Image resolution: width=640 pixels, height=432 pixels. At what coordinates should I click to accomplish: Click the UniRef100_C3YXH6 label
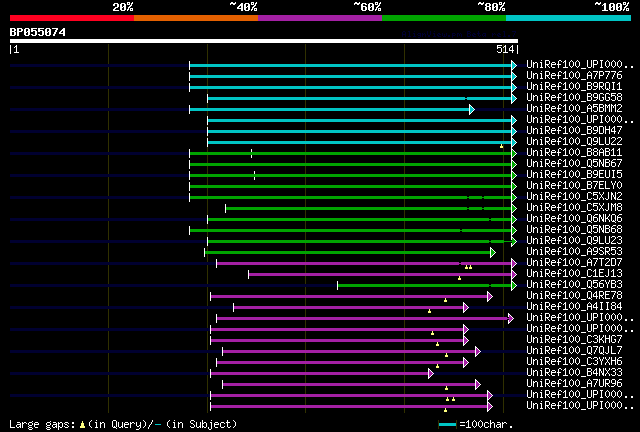click(x=574, y=362)
